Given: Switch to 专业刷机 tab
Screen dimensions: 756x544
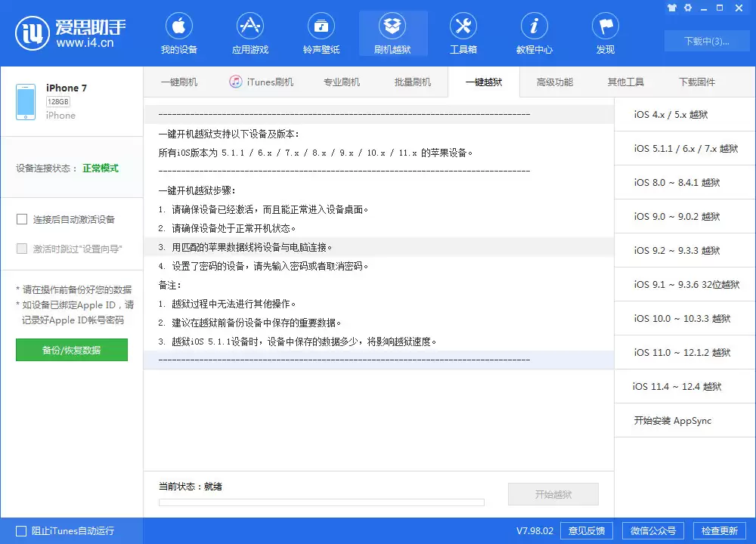Looking at the screenshot, I should (x=342, y=82).
